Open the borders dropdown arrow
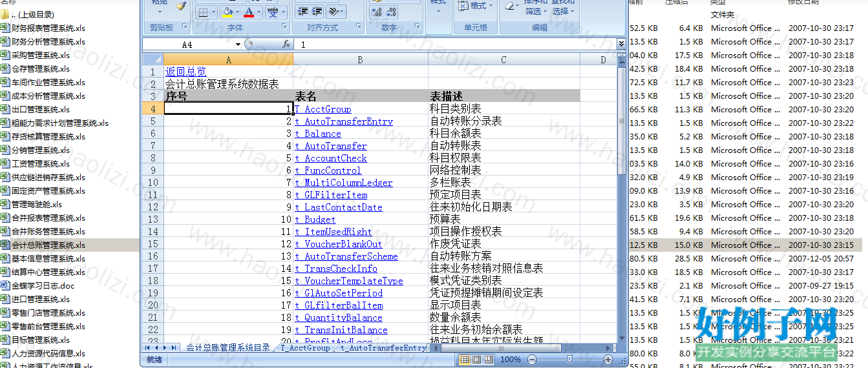868x368 pixels. 213,12
